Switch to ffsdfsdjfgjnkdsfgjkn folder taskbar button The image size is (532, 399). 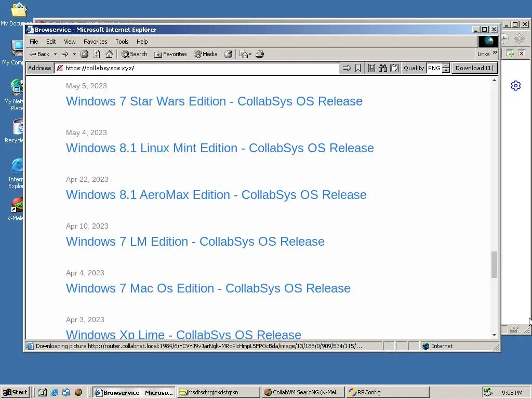click(219, 393)
